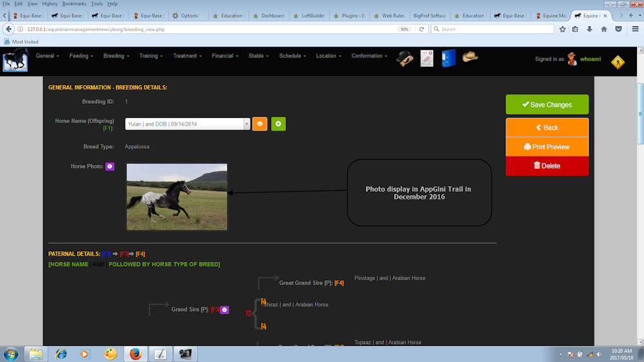Viewport: 644px width, 362px height.
Task: Expand the Training navigation menu
Action: click(x=151, y=56)
